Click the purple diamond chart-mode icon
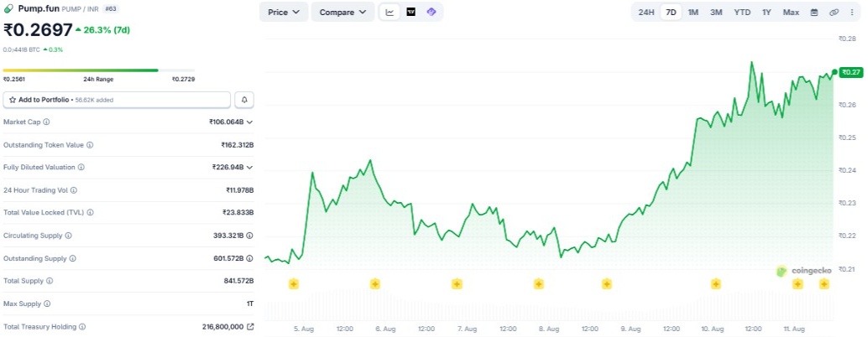Screen dimensions: 868x337 click(x=431, y=12)
